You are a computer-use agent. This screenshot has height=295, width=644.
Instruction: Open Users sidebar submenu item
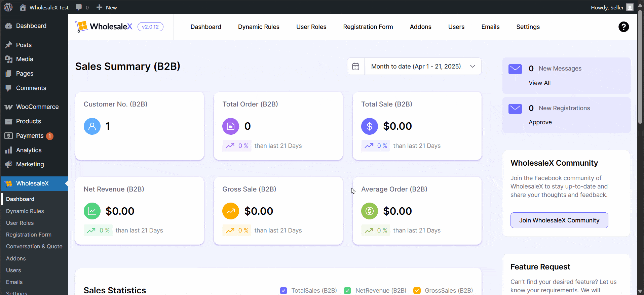[13, 270]
